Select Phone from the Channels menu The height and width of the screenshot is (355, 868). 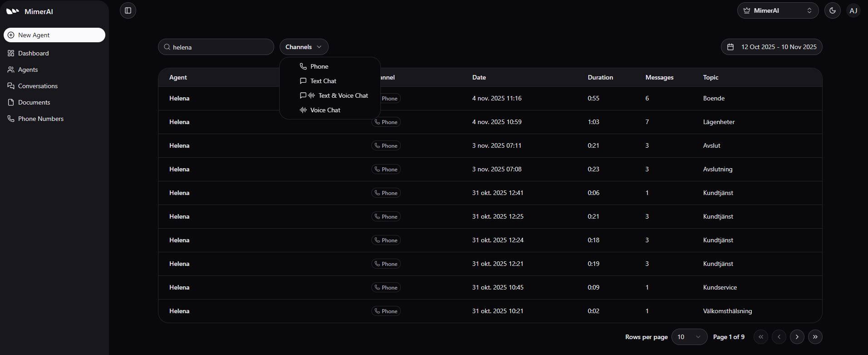(319, 66)
